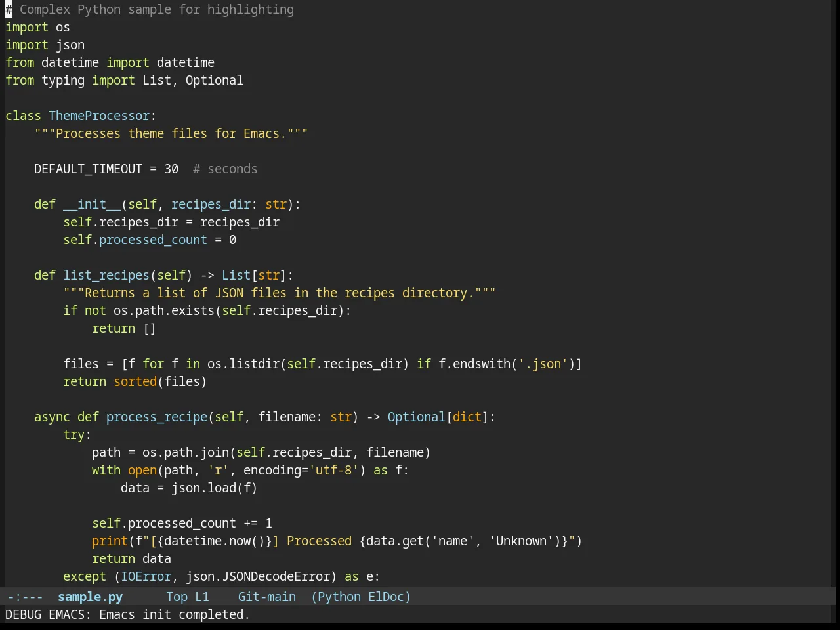The image size is (840, 630).
Task: Click the 'Optional[dict]' return annotation
Action: point(438,417)
